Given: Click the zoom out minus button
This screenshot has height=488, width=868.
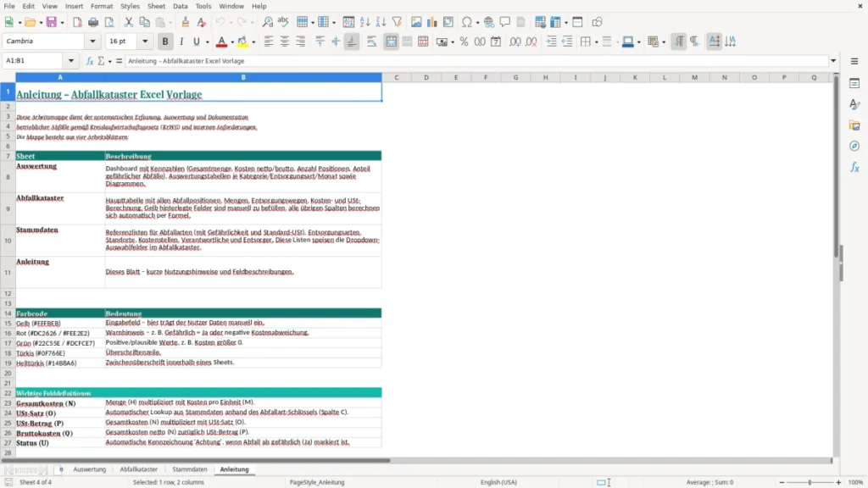Looking at the screenshot, I should tap(782, 482).
